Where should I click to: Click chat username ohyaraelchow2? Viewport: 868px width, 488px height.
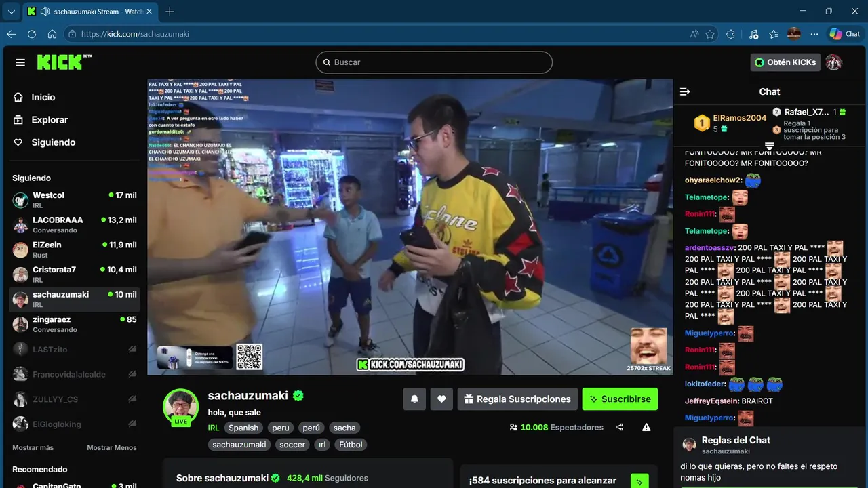(713, 180)
